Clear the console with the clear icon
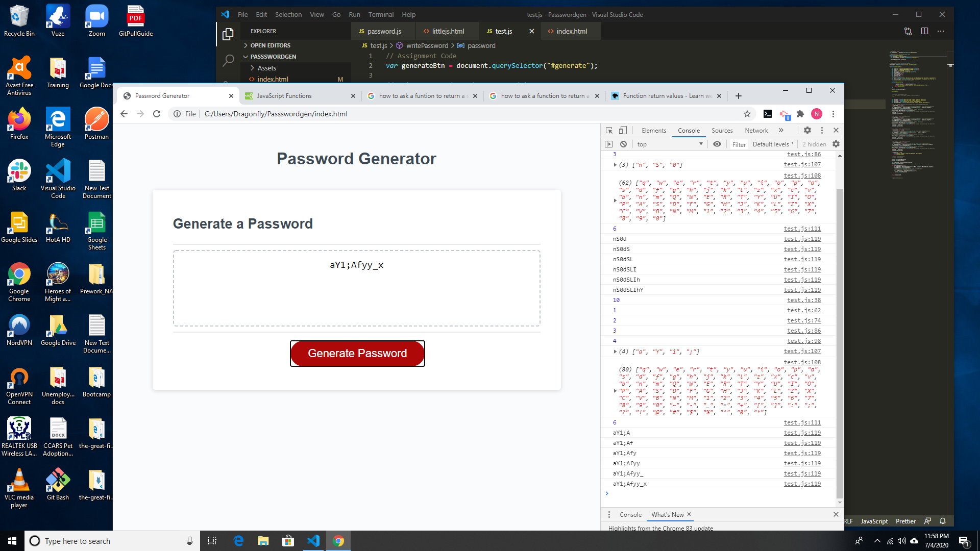This screenshot has width=980, height=551. 623,144
